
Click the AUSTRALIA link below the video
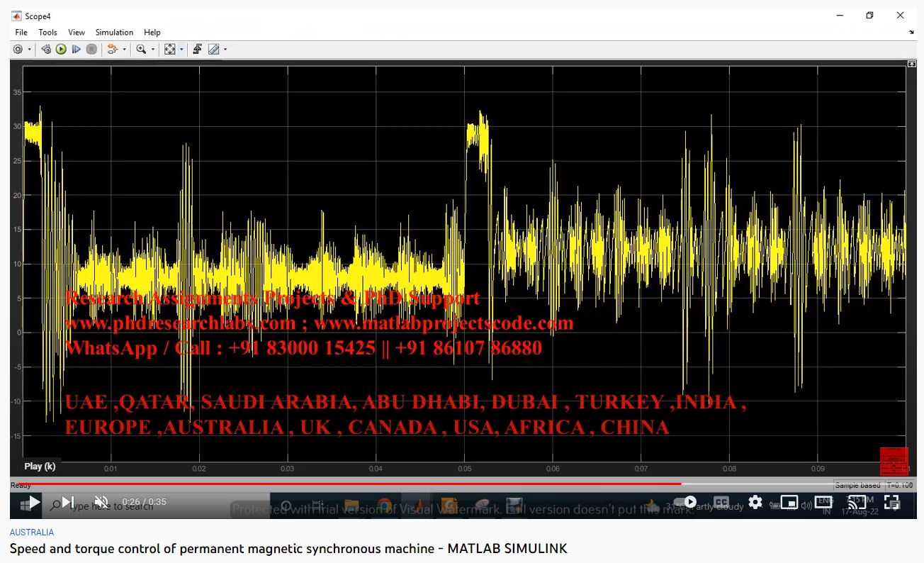pos(32,533)
